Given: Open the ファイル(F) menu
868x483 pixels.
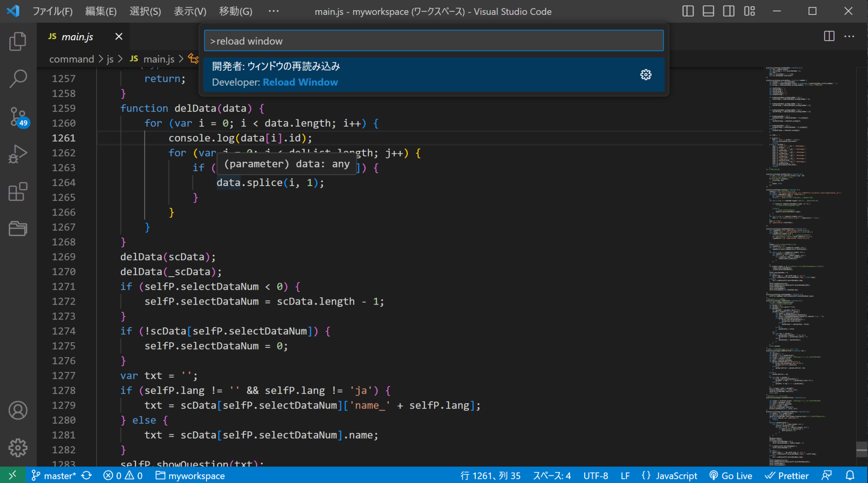Looking at the screenshot, I should 53,11.
